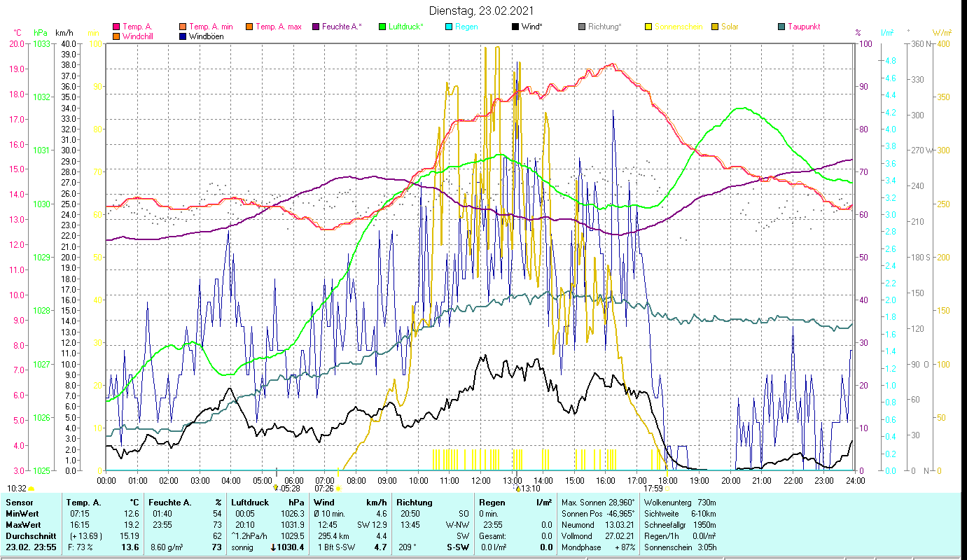Click the cyan Regen legend swatch

click(x=449, y=27)
